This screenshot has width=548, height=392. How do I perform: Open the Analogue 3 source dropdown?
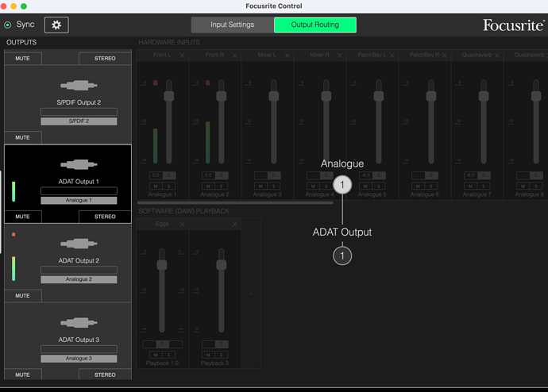(x=79, y=358)
